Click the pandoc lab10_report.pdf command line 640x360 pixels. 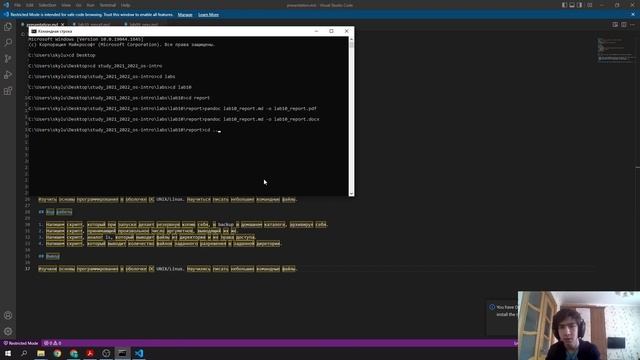[x=172, y=109]
